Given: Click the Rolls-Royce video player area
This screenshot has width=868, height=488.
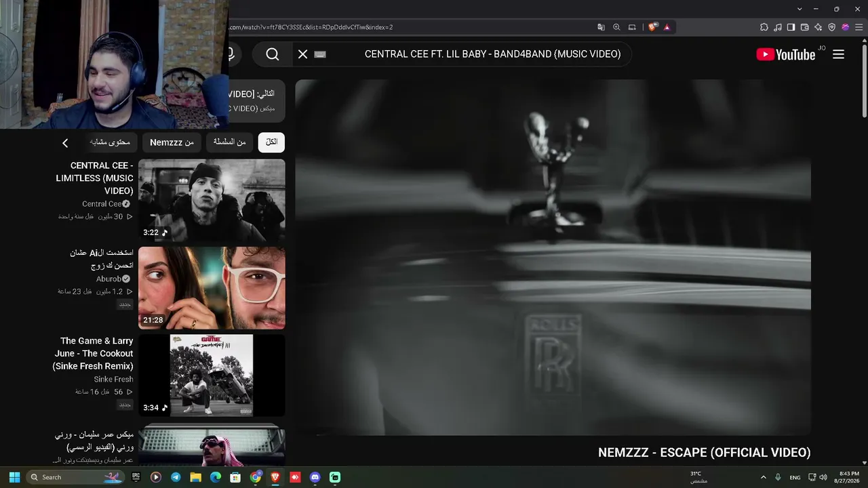Looking at the screenshot, I should click(x=553, y=258).
